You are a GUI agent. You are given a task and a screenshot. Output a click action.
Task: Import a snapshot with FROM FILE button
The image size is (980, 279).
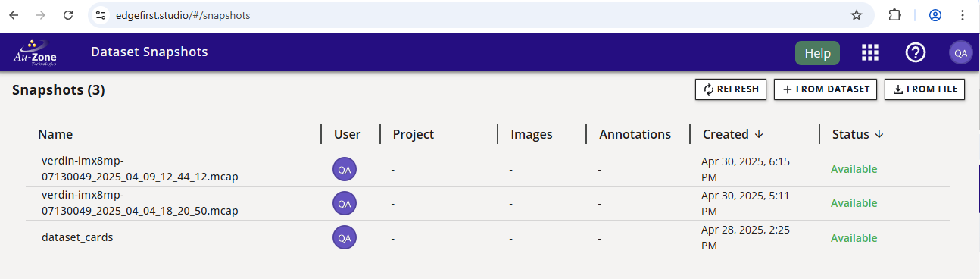(925, 89)
